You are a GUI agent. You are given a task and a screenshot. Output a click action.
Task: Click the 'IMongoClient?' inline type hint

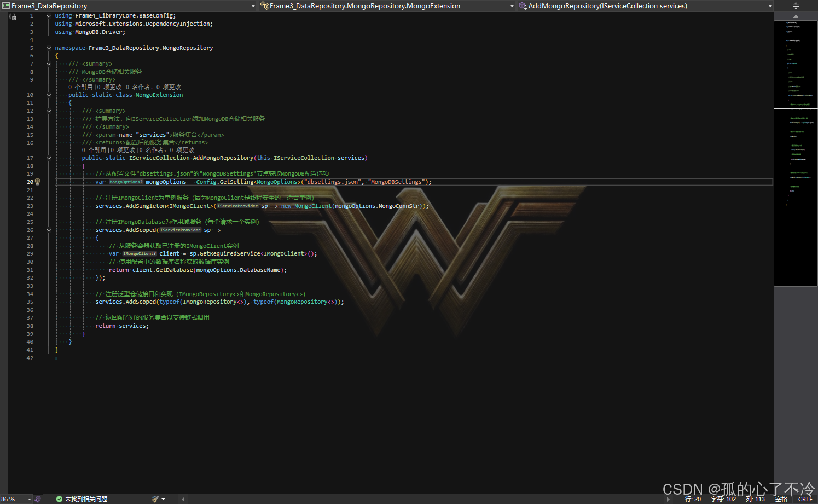click(140, 254)
